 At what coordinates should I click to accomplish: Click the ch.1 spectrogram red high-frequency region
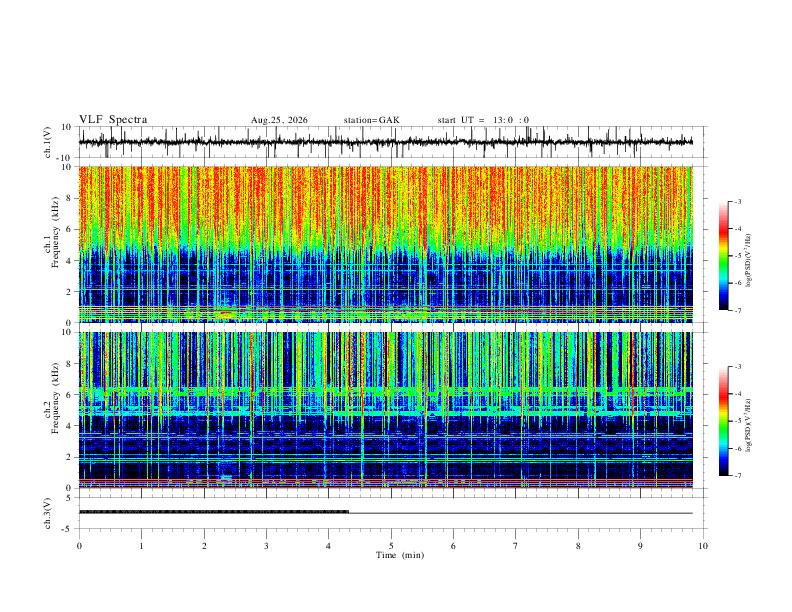385,202
